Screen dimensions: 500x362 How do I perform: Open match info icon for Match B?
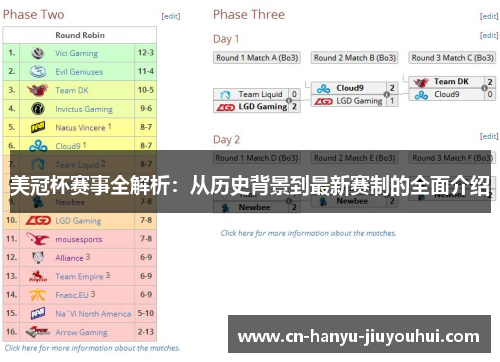click(x=387, y=95)
